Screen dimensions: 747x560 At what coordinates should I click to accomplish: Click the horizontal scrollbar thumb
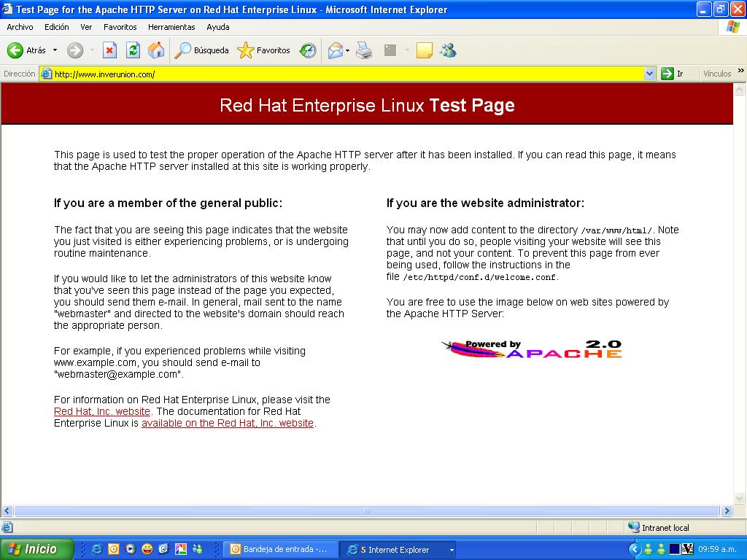pyautogui.click(x=366, y=511)
